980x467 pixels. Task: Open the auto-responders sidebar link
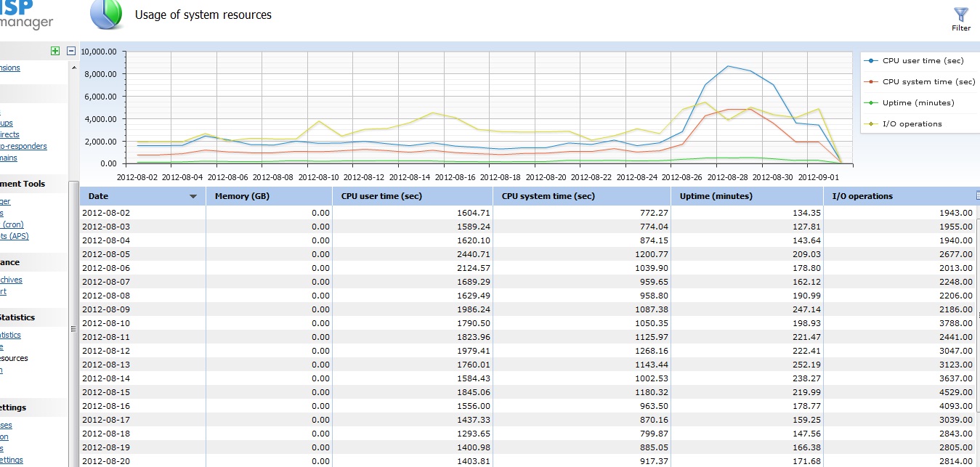point(23,146)
